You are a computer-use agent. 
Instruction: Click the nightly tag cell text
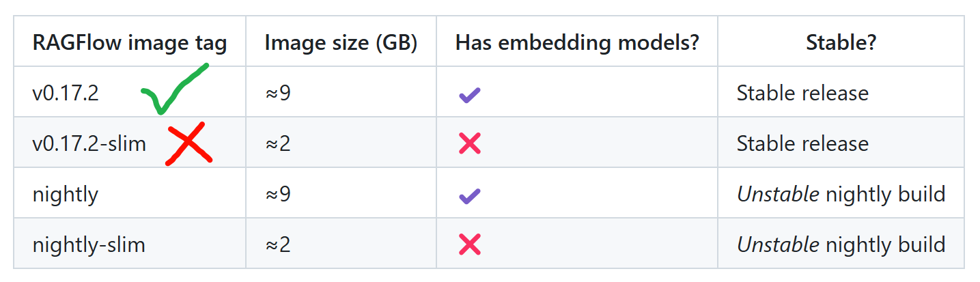pyautogui.click(x=66, y=195)
